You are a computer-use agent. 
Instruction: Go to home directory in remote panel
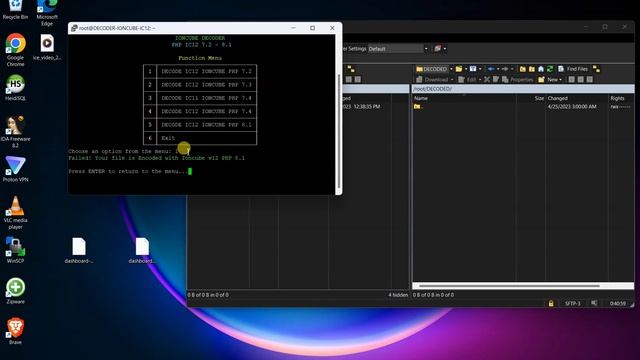(541, 69)
